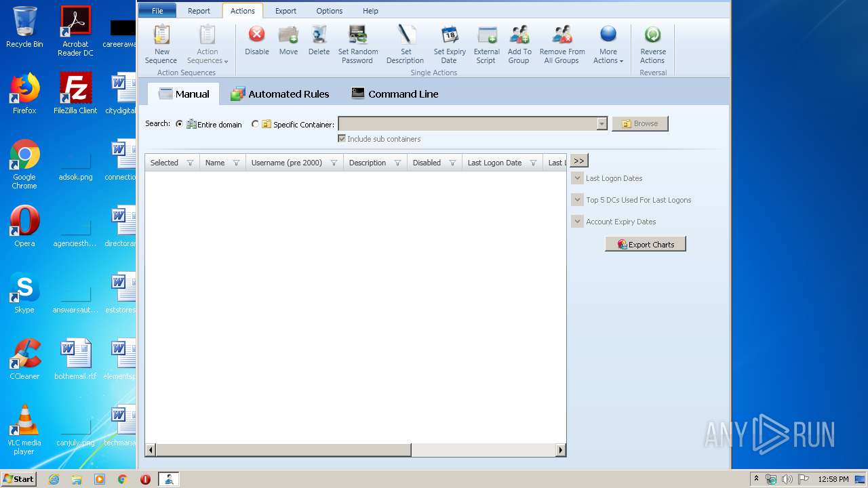Show hidden system tray icons arrow
The image size is (868, 488).
click(756, 479)
